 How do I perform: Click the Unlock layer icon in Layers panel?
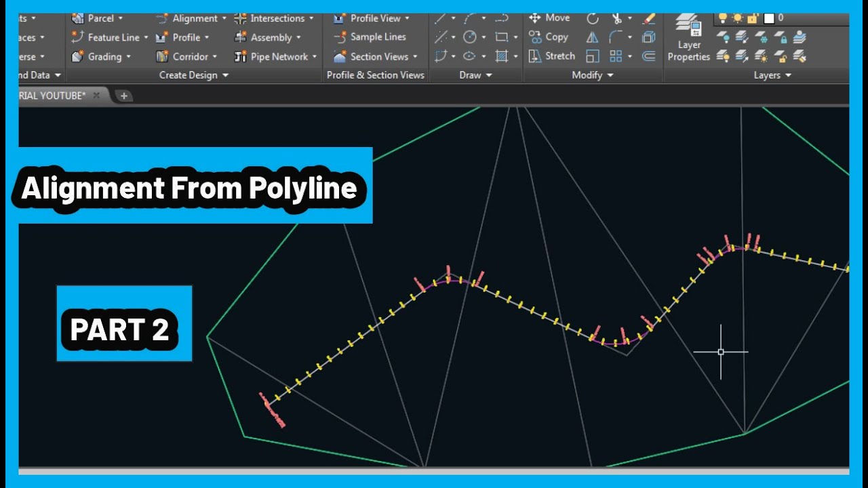click(780, 57)
